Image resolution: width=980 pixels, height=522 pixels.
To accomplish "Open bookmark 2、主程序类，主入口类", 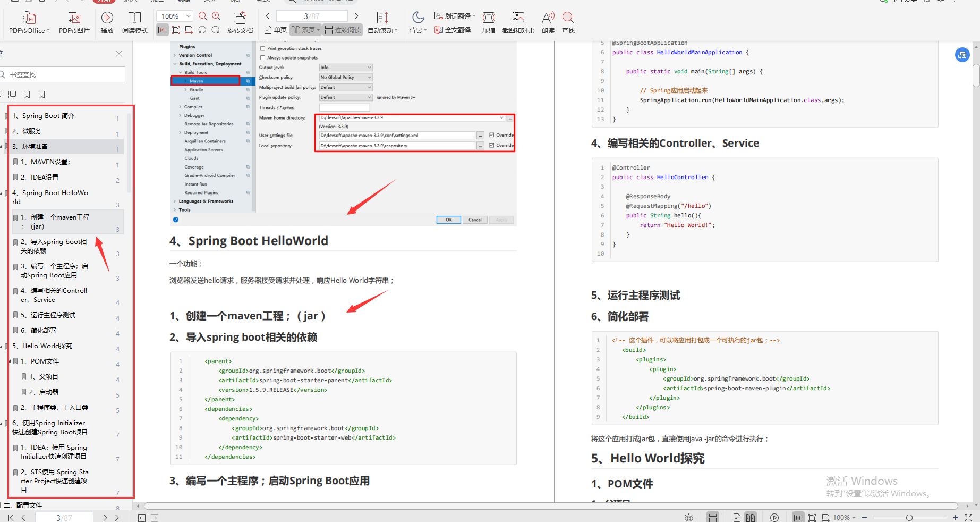I will click(54, 408).
